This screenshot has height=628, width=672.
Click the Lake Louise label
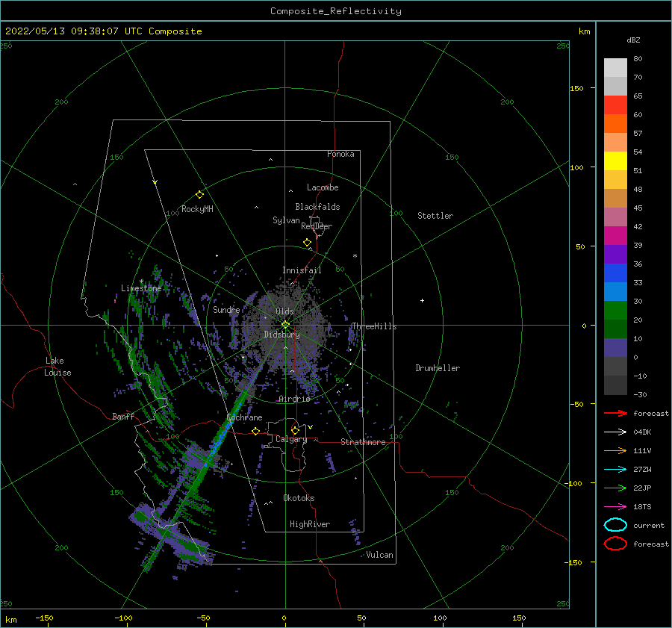tap(57, 367)
